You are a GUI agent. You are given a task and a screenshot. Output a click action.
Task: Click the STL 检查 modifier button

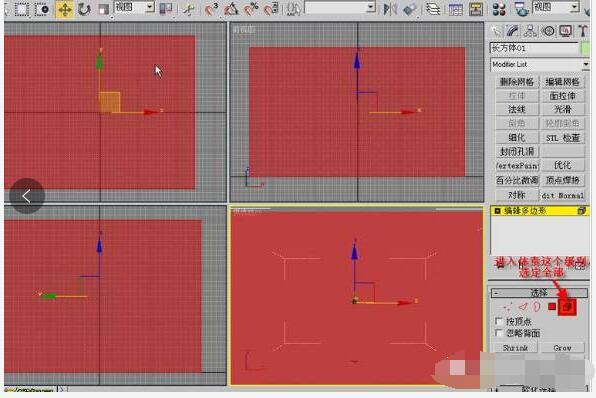(562, 137)
